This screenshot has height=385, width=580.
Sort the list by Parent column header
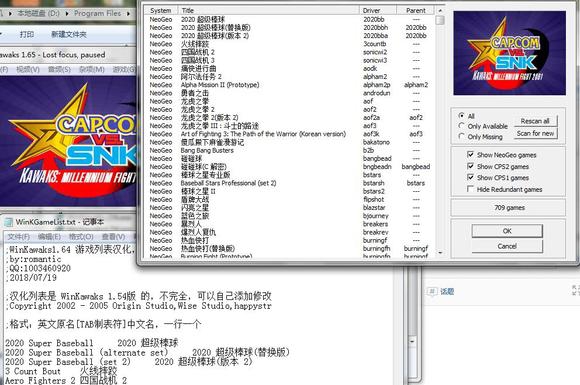[415, 10]
